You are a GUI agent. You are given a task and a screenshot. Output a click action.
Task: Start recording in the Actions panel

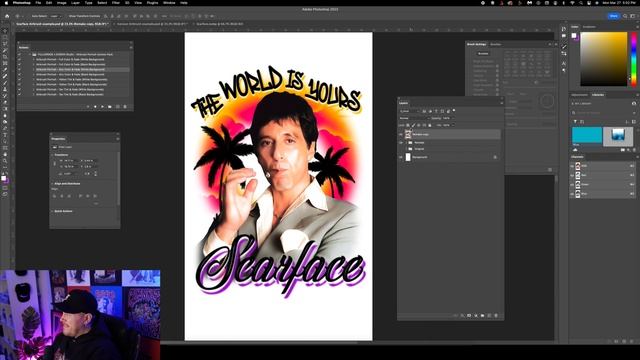[x=96, y=107]
